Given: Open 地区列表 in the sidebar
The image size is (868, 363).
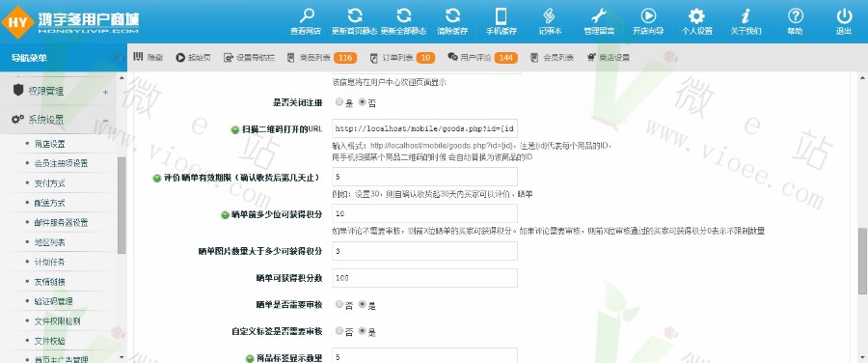Looking at the screenshot, I should tap(50, 242).
